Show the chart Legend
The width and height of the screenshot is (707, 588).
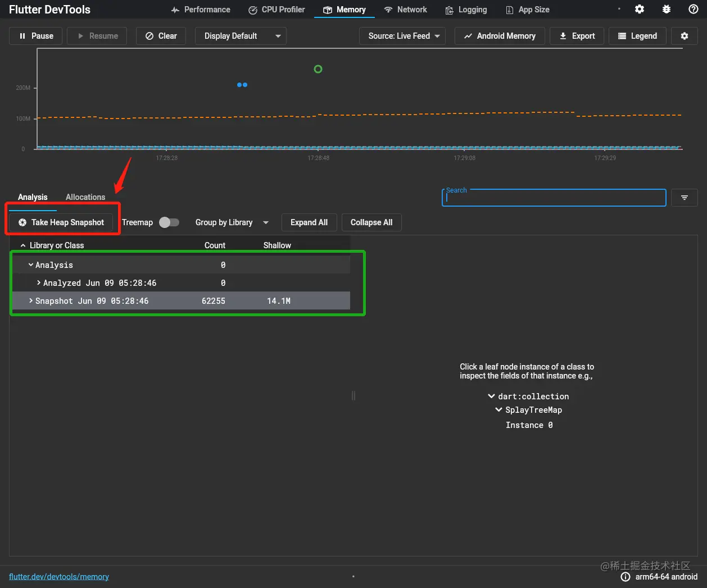pyautogui.click(x=637, y=36)
